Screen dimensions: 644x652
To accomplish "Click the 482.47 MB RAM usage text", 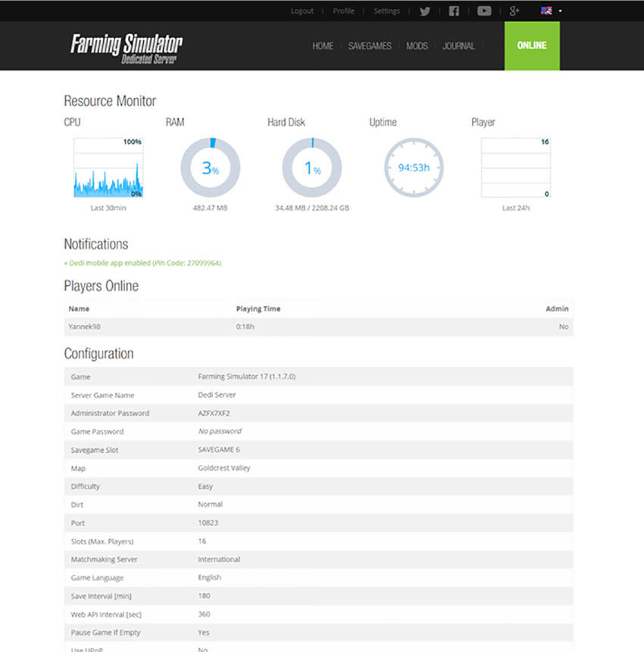I will [210, 208].
